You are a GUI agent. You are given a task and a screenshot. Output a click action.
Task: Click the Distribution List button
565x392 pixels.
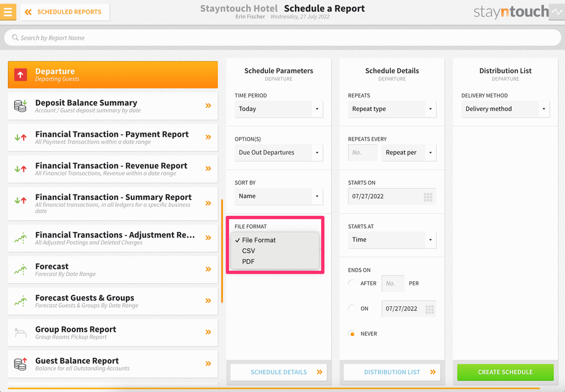pyautogui.click(x=392, y=372)
